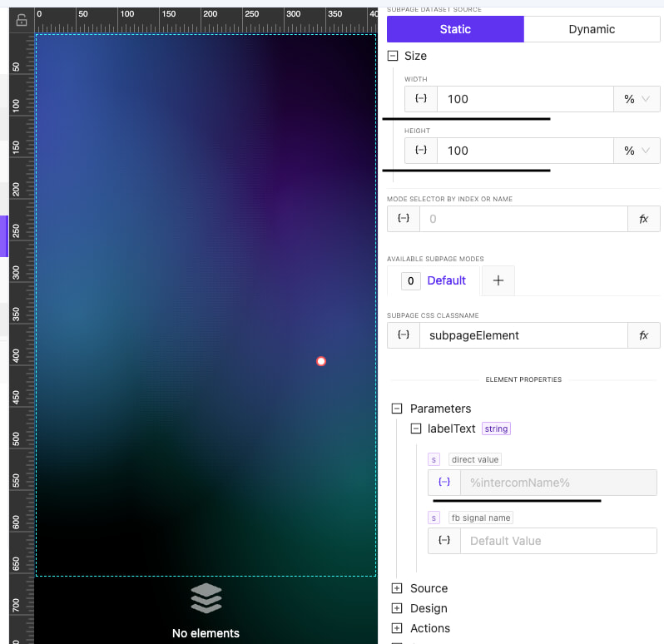Collapse the labelText parameter
Viewport: 664px width, 644px height.
point(416,429)
